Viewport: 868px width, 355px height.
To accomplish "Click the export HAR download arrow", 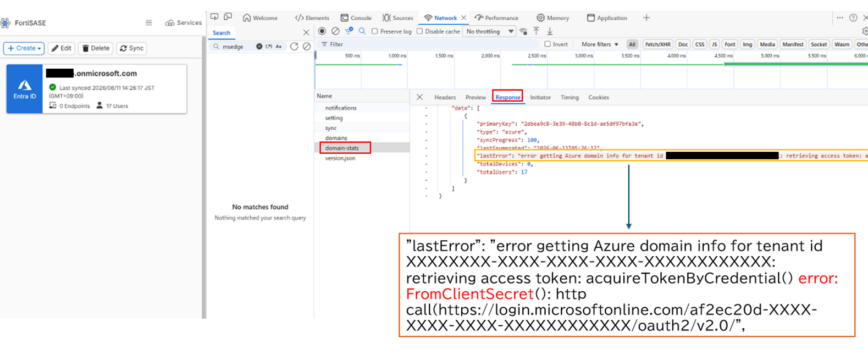I will tap(550, 31).
